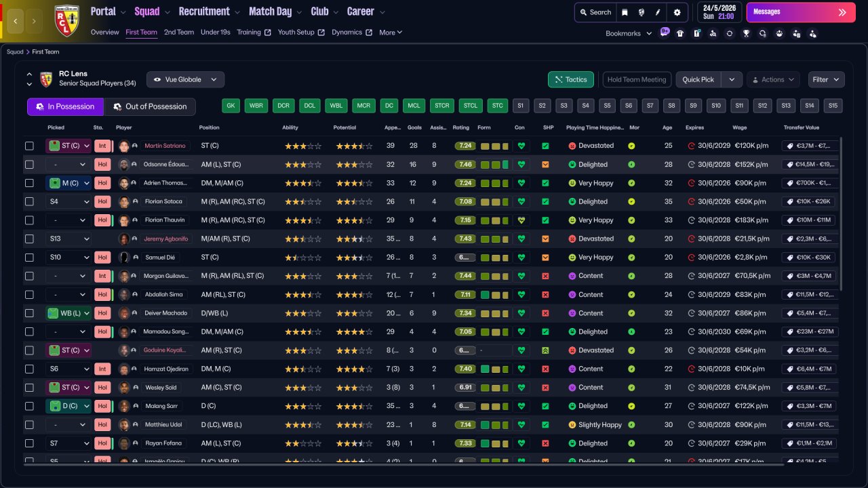Open the 9+ notifications chat icon
The height and width of the screenshot is (488, 868).
click(665, 32)
